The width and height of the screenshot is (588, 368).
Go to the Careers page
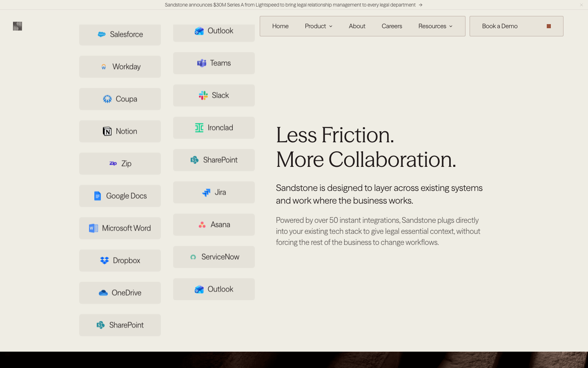tap(392, 26)
